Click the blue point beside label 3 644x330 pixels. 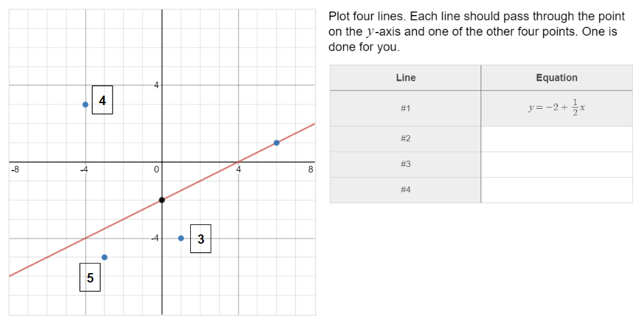181,238
